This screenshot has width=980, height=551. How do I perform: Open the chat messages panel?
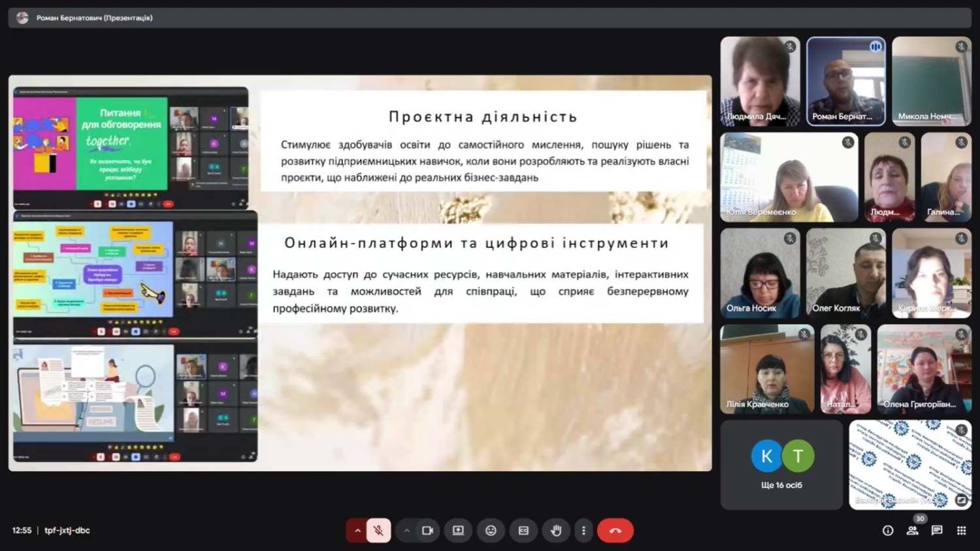[937, 531]
